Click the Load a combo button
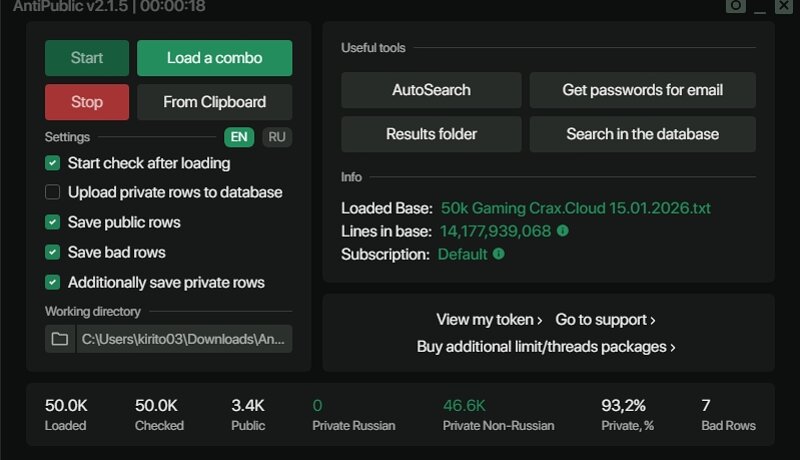This screenshot has width=800, height=460. tap(214, 58)
